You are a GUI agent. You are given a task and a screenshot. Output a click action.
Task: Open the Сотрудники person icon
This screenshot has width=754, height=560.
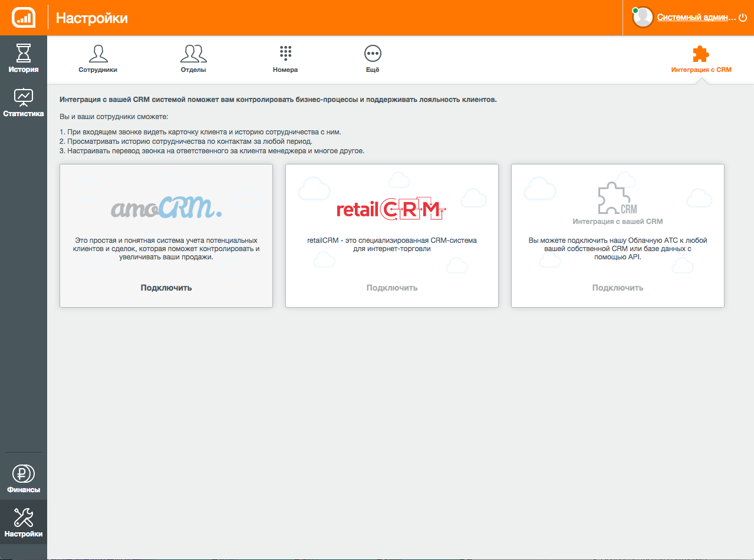98,54
